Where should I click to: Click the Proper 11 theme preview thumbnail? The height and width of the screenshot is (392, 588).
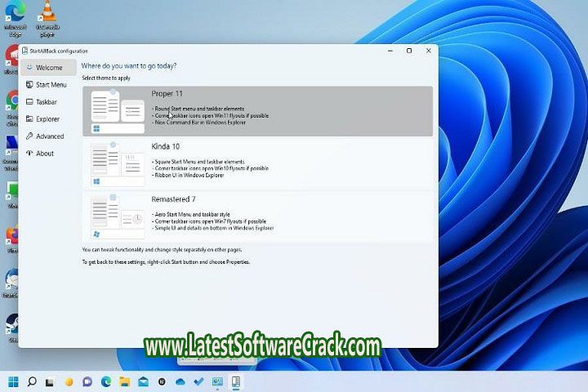[x=118, y=111]
